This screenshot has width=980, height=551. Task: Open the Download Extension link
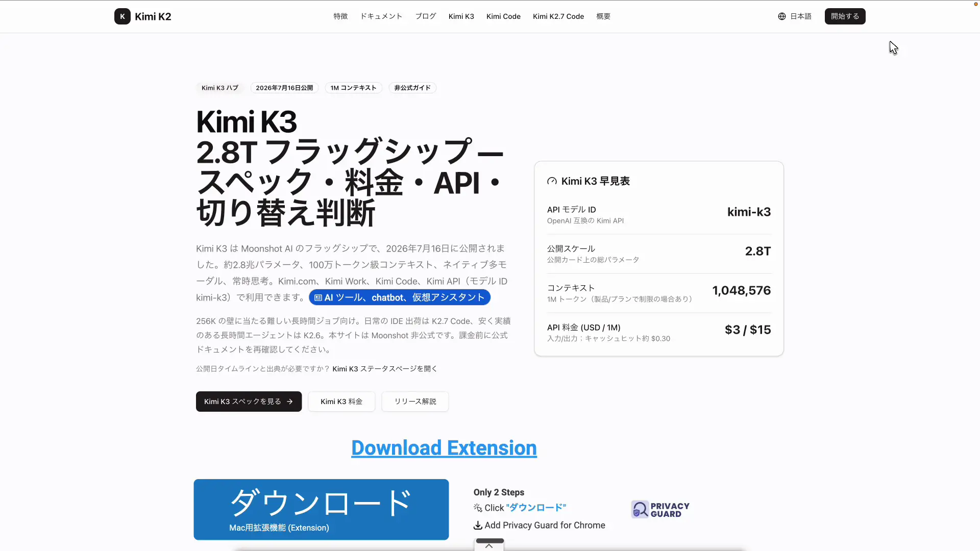click(444, 448)
